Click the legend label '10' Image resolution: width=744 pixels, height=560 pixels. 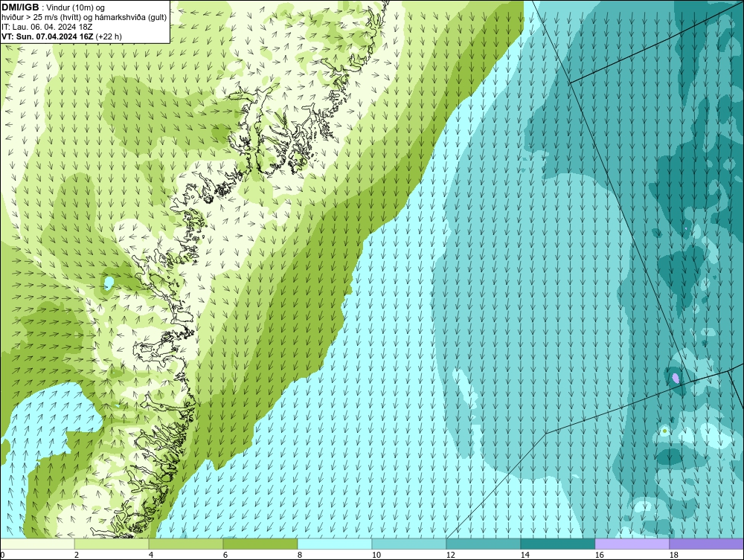pyautogui.click(x=376, y=555)
